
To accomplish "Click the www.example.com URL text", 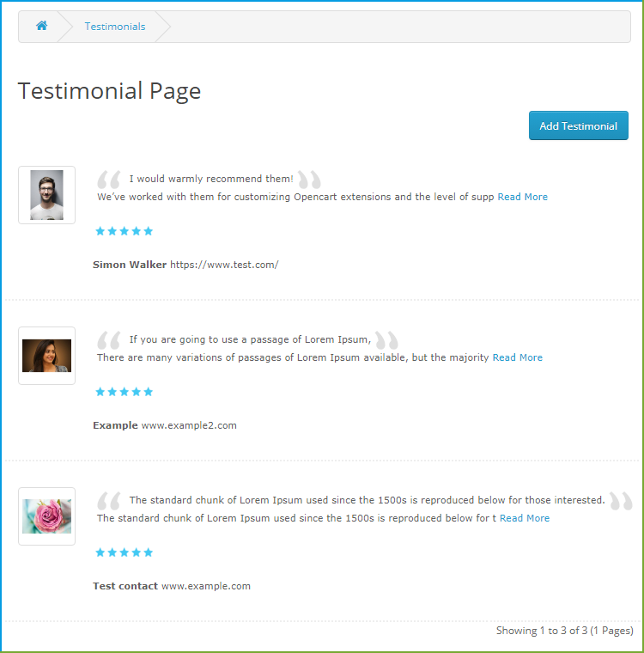I will pos(206,586).
